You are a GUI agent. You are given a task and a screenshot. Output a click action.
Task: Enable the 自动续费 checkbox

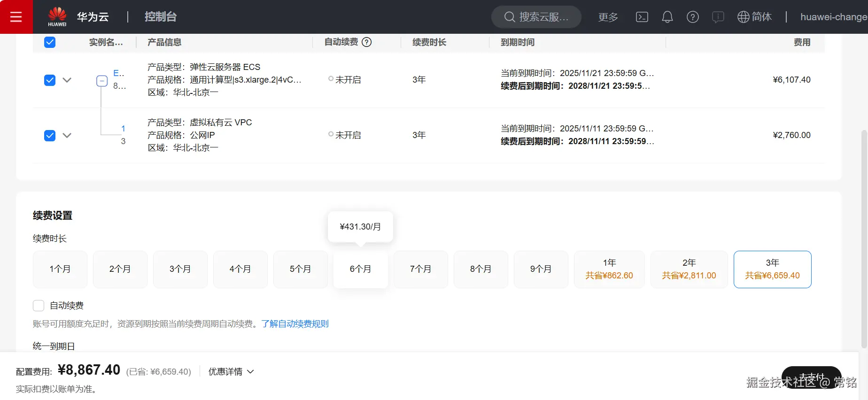[x=39, y=306]
